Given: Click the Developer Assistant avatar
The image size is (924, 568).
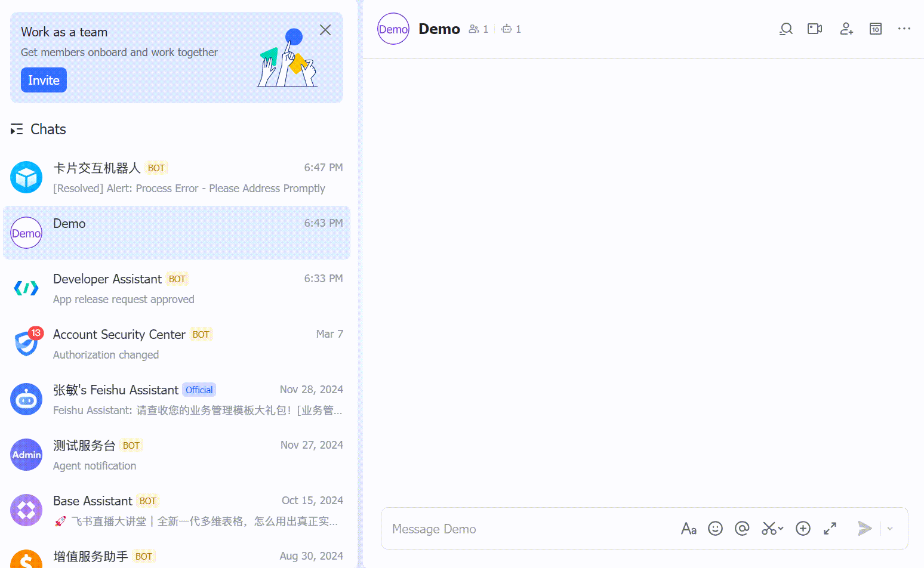Looking at the screenshot, I should click(26, 288).
